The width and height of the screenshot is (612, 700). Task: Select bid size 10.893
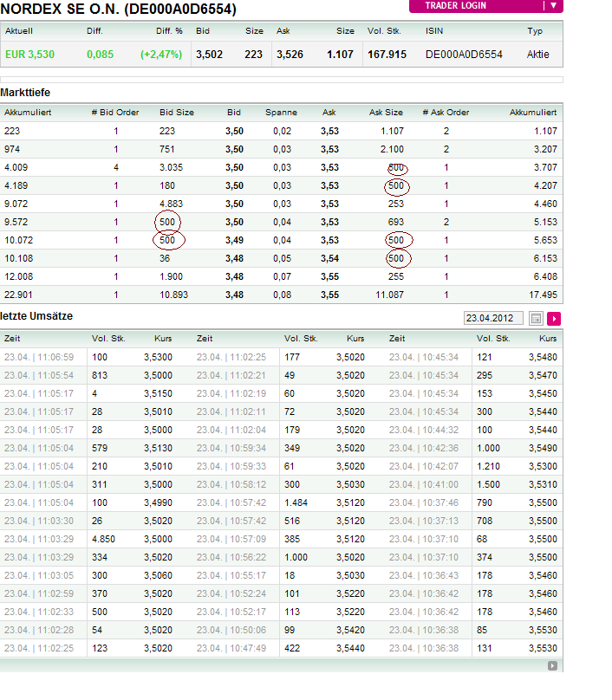(x=173, y=295)
